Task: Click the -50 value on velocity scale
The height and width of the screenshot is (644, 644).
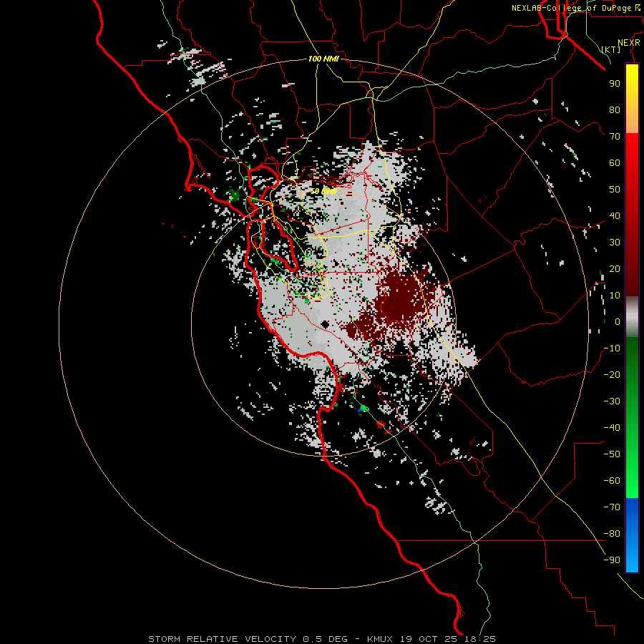Action: pos(612,454)
